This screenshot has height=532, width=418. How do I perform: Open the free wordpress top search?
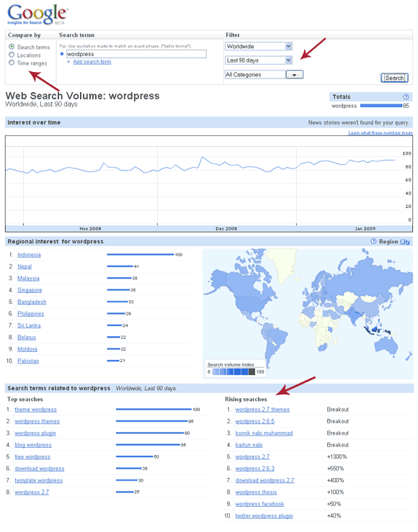coord(32,457)
